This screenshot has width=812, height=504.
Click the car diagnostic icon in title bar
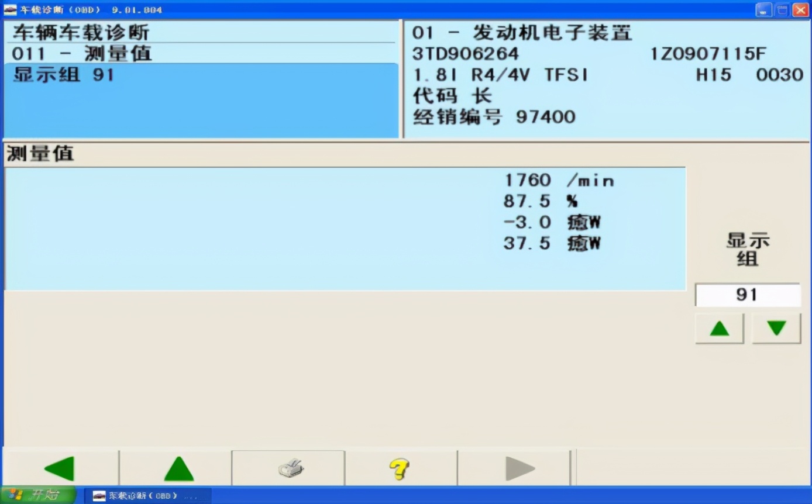click(x=9, y=9)
